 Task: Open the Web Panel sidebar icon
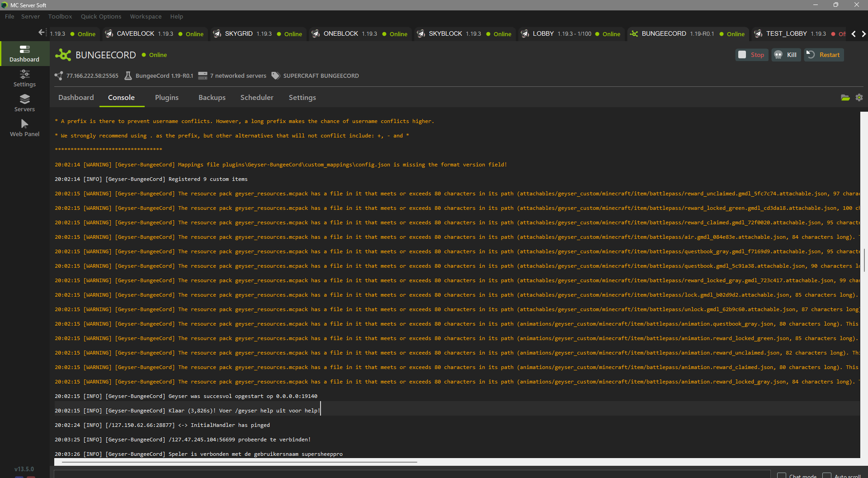coord(24,127)
